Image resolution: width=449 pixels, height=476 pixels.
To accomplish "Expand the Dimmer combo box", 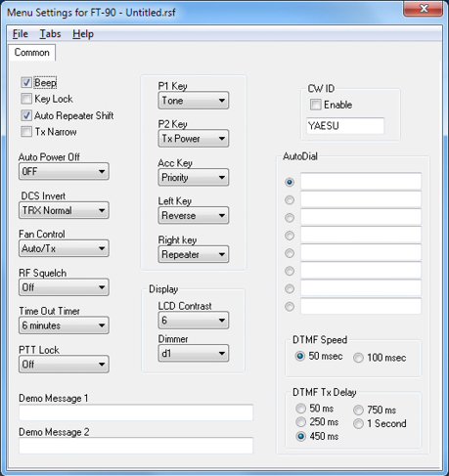I will (x=194, y=354).
